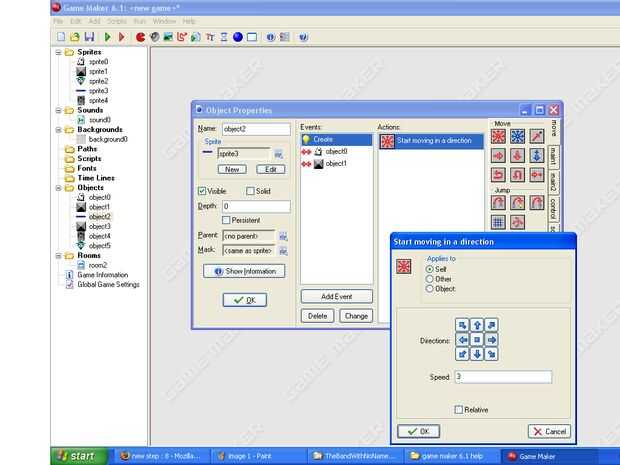620x465 pixels.
Task: Collapse the Objects folder in tree
Action: (59, 188)
